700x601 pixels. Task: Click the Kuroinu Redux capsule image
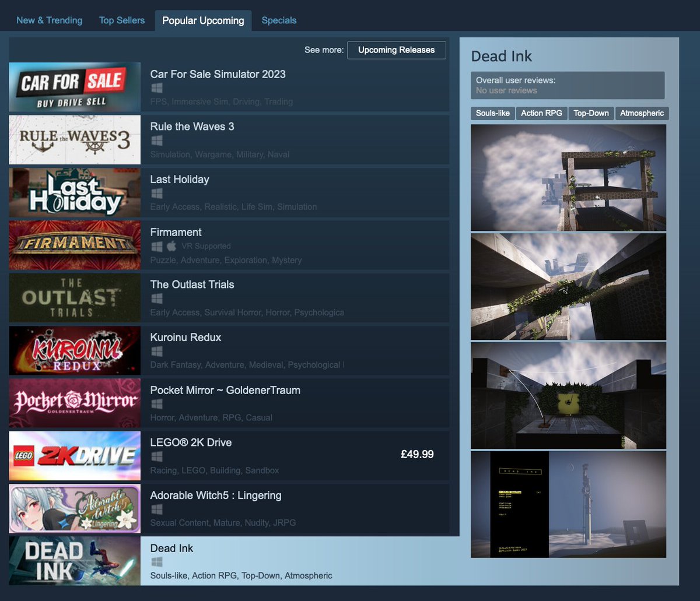pyautogui.click(x=75, y=350)
